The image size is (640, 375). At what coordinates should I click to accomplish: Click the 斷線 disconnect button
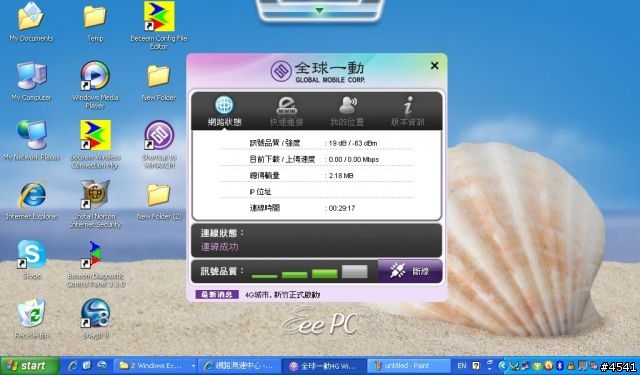410,271
